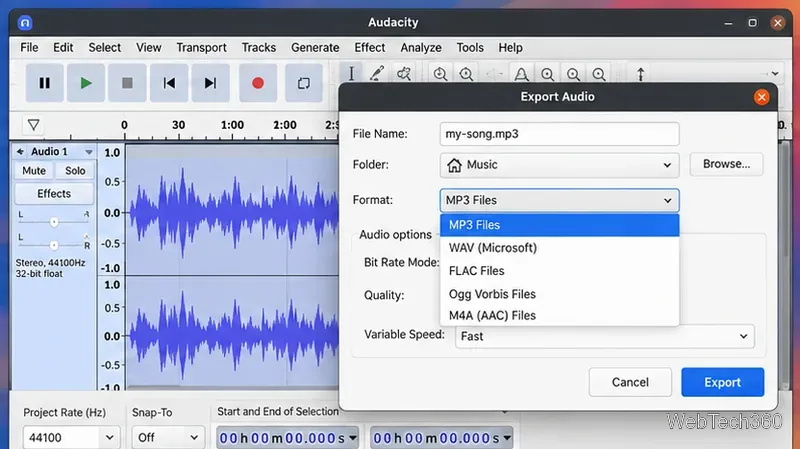Click the Audio 1 pan slider knob
This screenshot has width=800, height=449.
[x=54, y=245]
